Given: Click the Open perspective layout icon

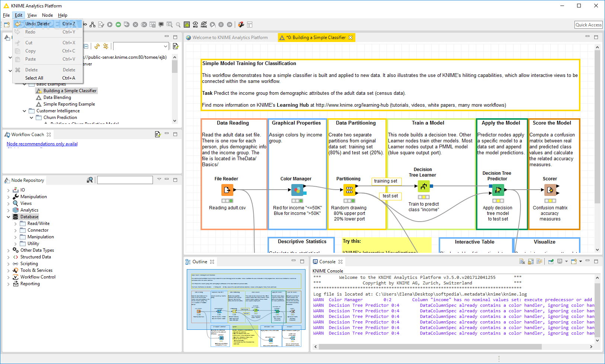Looking at the screenshot, I should pos(250,25).
